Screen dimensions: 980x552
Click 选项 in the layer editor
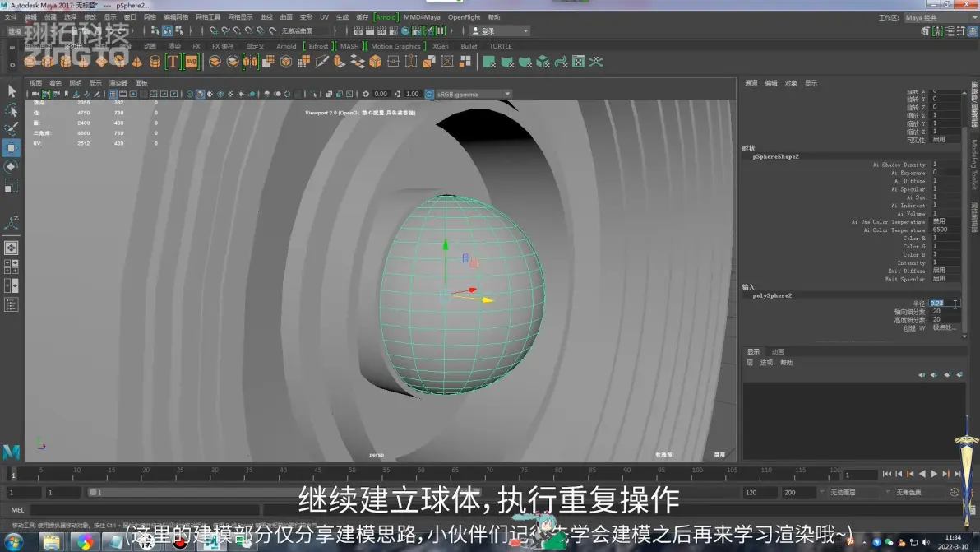766,363
